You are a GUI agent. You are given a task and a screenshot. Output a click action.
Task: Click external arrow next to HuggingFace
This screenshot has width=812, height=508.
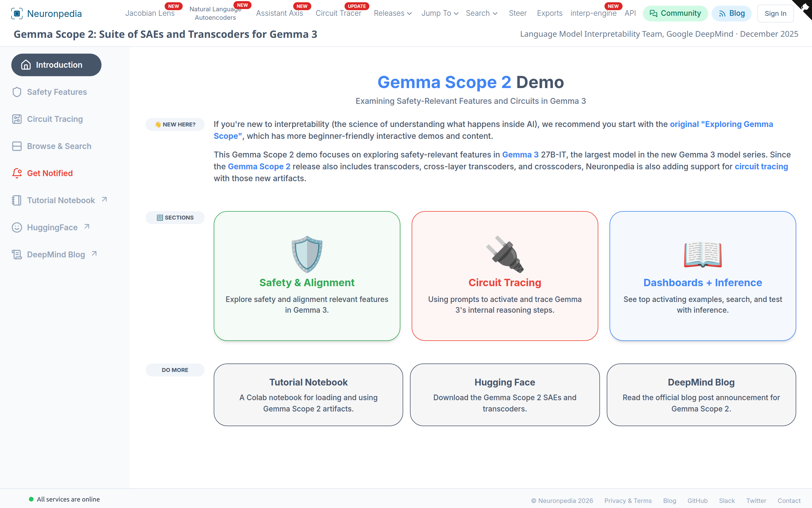[87, 227]
